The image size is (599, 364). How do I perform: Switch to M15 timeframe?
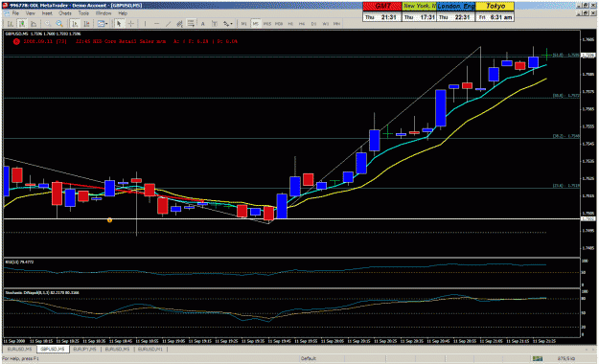[x=266, y=24]
